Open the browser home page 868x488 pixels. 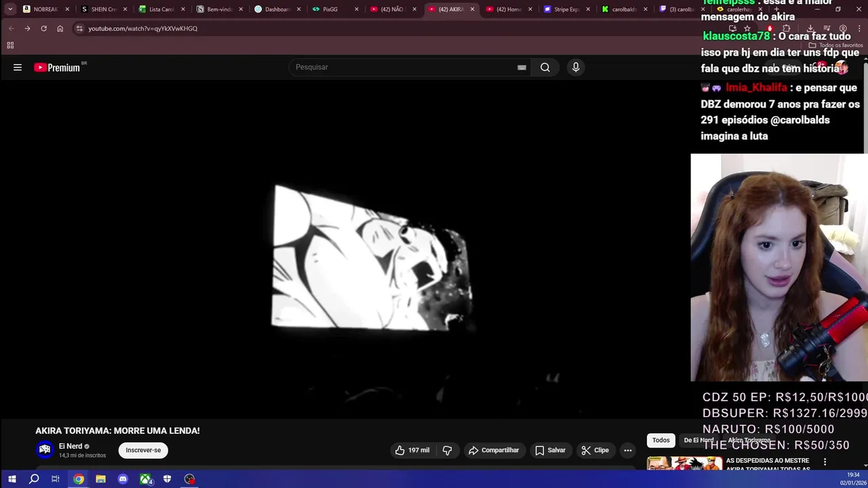point(60,28)
